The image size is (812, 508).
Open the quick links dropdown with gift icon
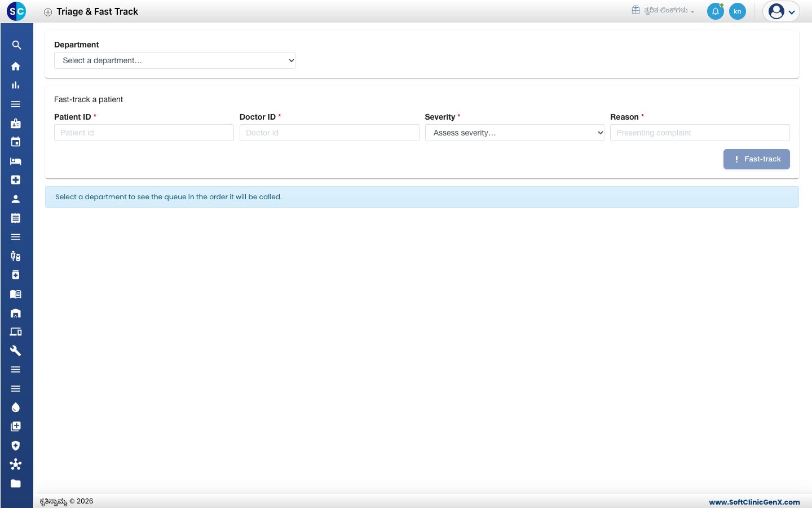pyautogui.click(x=663, y=10)
